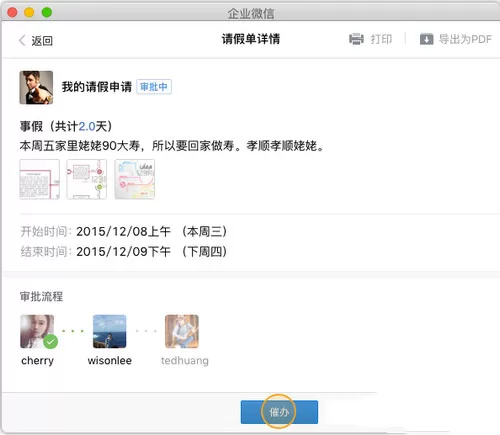Click wisonlee's approver avatar
Image resolution: width=500 pixels, height=435 pixels.
(x=110, y=331)
